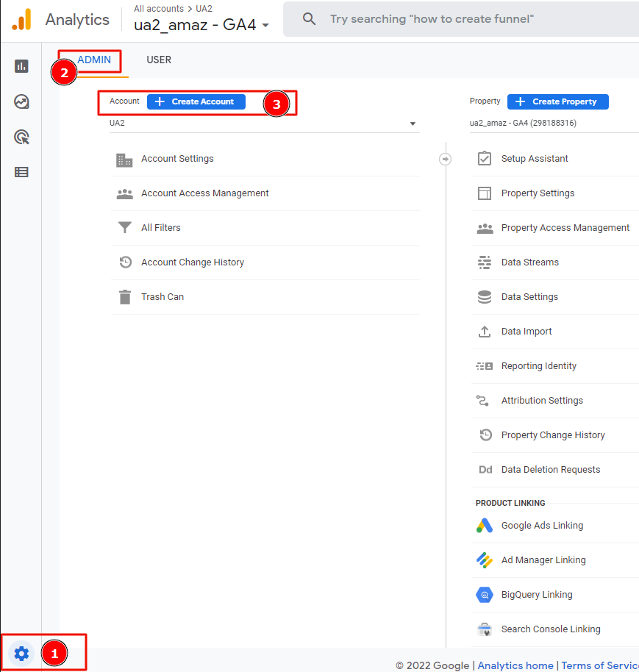Open Data Streams text entry
Screen dimensions: 639x672
[x=530, y=262]
